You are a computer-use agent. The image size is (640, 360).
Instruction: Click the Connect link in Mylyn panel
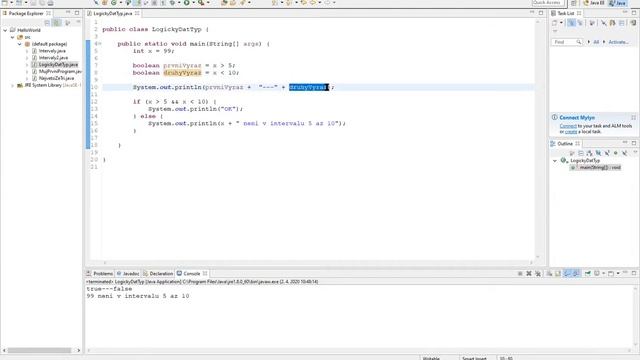[568, 126]
